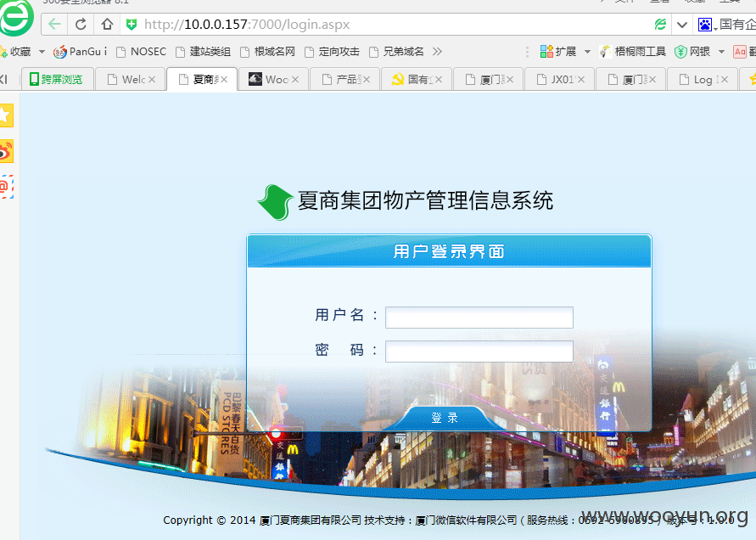This screenshot has width=756, height=540.
Task: Click the green speed-mode leaf icon
Action: (660, 24)
